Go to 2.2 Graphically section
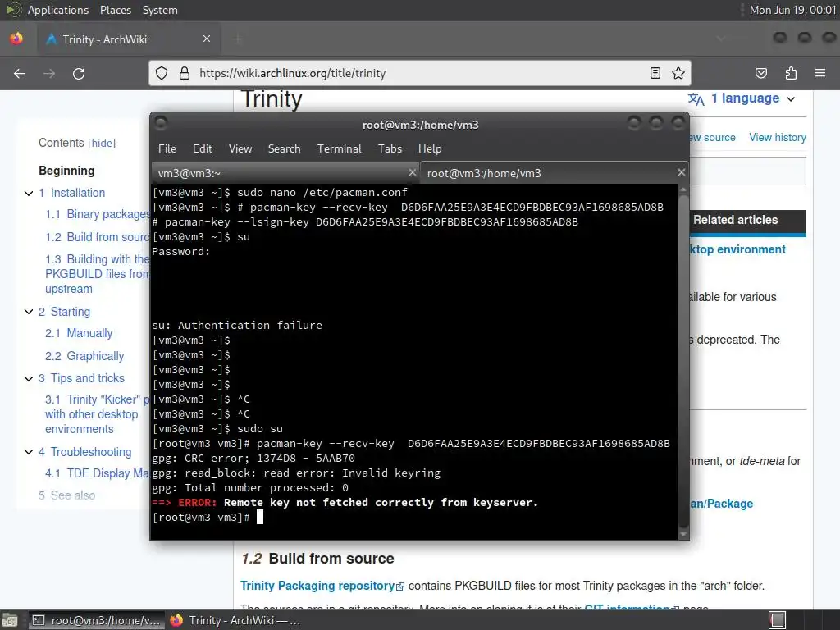840x630 pixels. (x=84, y=356)
